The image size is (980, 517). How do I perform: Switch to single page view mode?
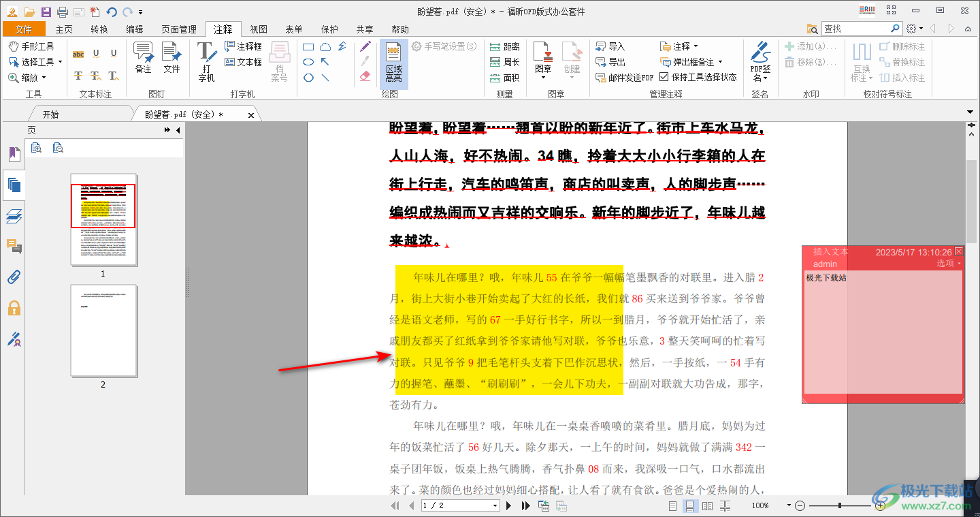point(672,505)
